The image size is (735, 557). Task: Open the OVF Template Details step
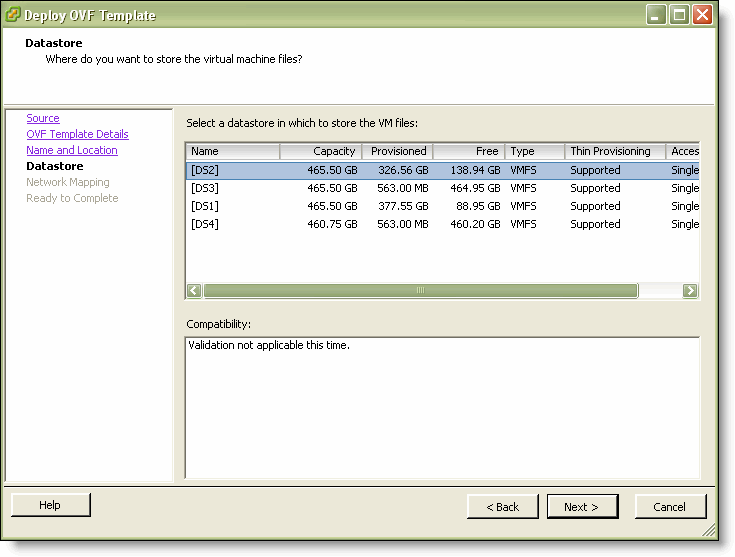[x=77, y=134]
